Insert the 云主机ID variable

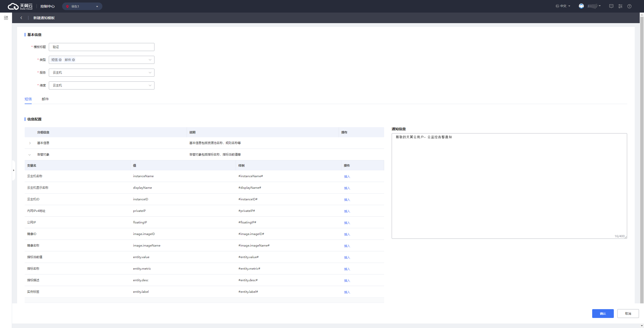pyautogui.click(x=347, y=200)
